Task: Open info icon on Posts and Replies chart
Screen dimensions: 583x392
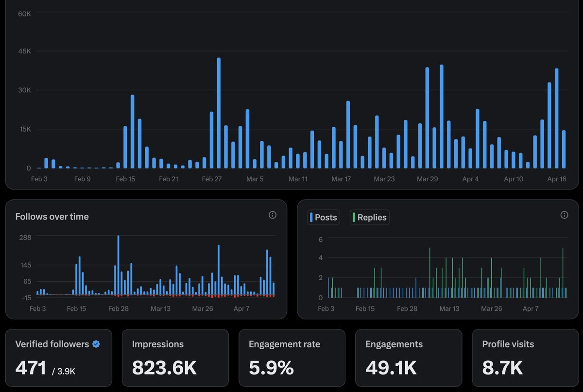Action: click(564, 215)
